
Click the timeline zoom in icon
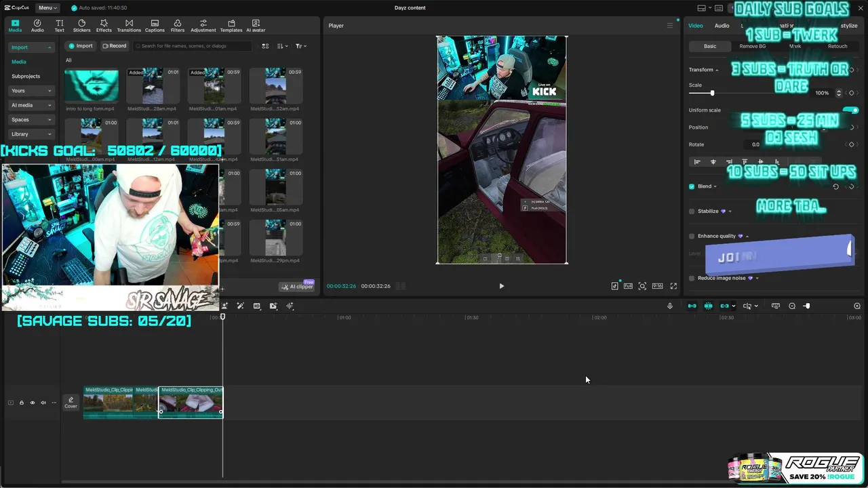pos(857,306)
